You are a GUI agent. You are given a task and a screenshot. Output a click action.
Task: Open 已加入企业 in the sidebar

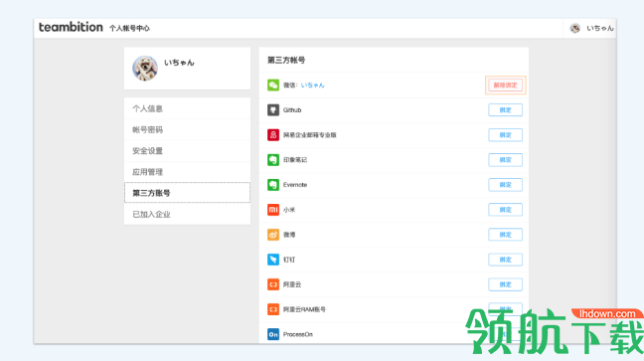[187, 214]
